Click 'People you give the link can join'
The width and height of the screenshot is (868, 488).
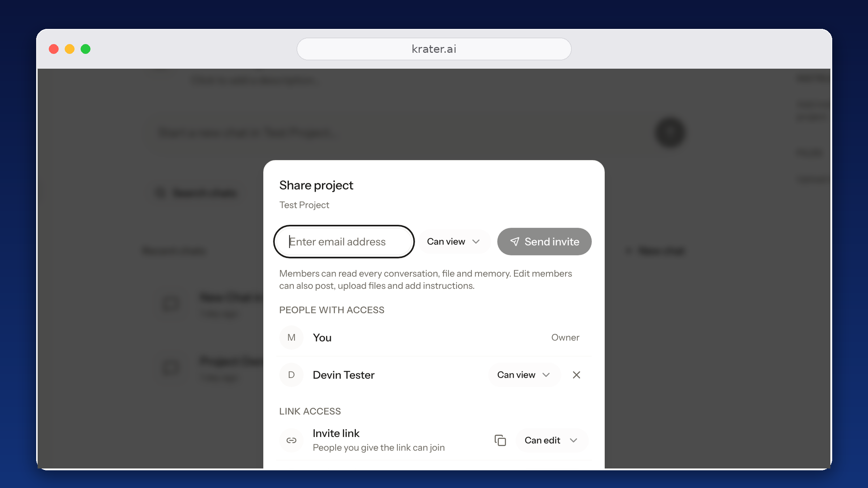click(x=379, y=448)
